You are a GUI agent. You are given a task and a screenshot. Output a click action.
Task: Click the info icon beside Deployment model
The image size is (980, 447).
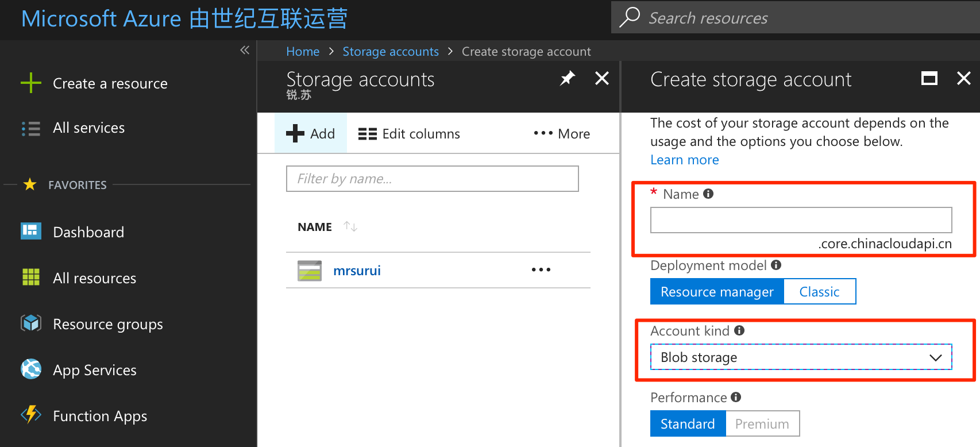click(x=776, y=265)
